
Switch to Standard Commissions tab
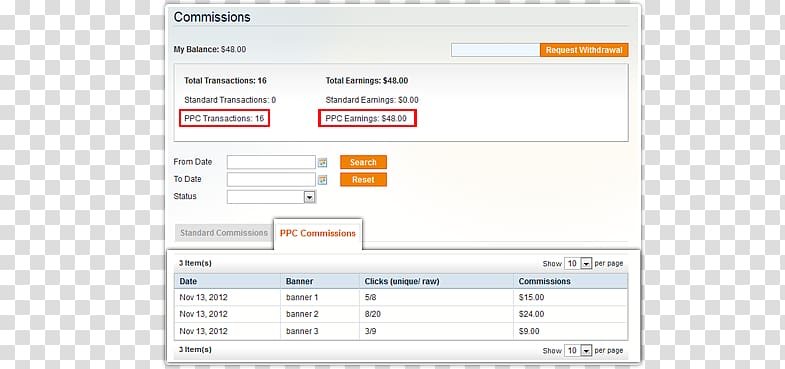point(224,233)
